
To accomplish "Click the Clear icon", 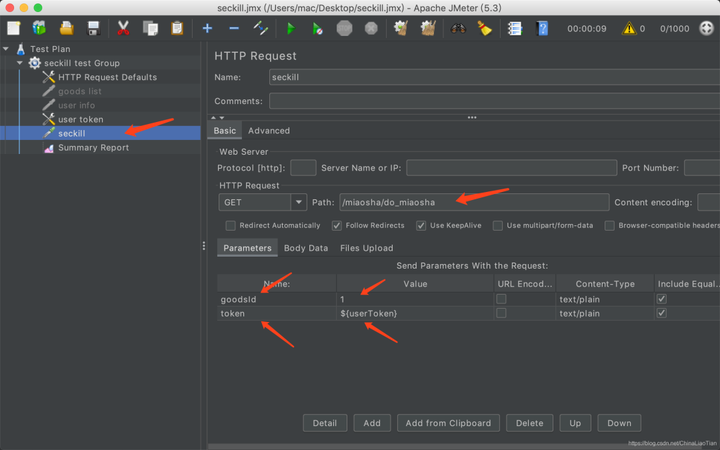I will (x=401, y=28).
